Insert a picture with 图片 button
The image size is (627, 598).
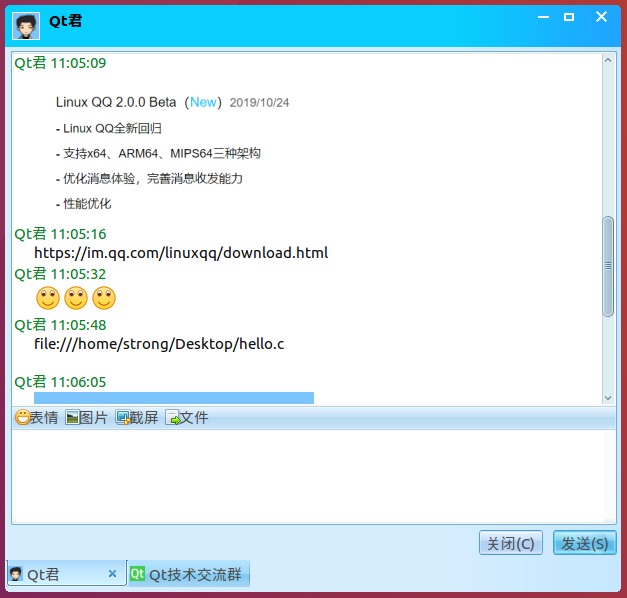click(x=86, y=418)
